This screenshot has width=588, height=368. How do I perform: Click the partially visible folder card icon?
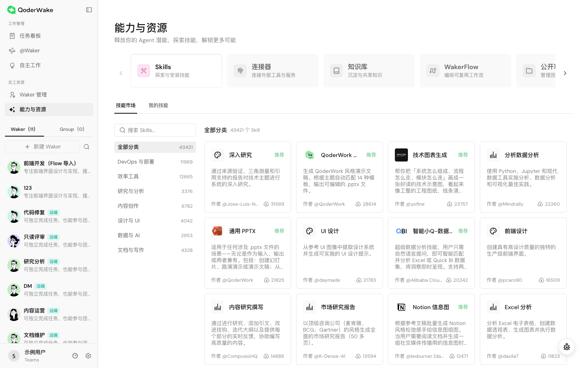(529, 71)
